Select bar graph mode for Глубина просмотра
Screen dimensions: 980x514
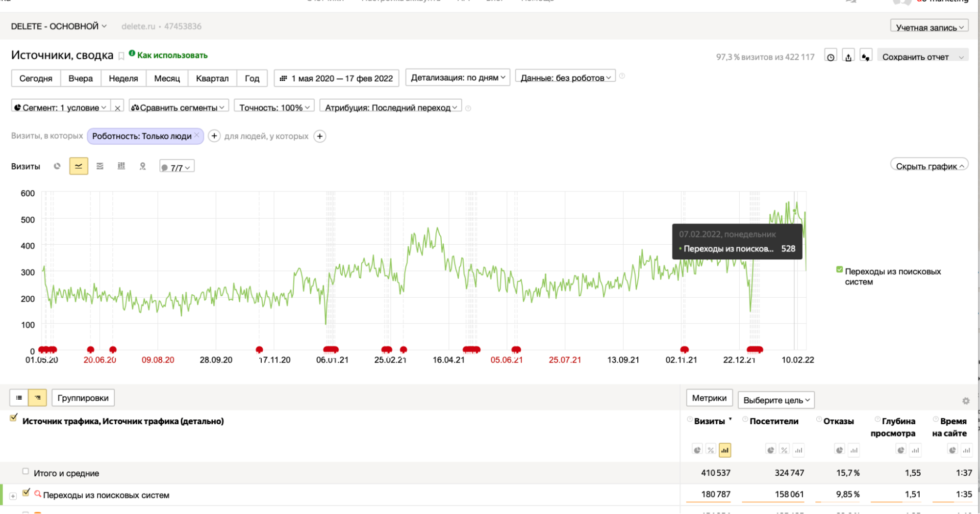coord(915,450)
